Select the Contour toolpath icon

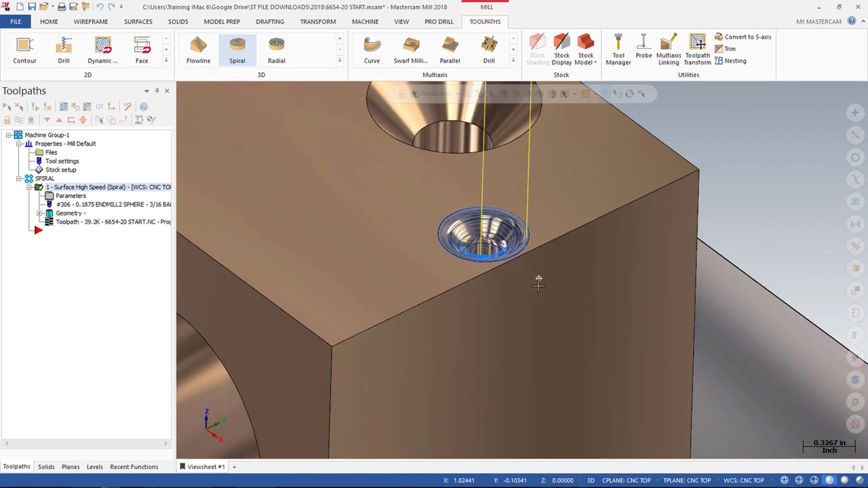[25, 49]
